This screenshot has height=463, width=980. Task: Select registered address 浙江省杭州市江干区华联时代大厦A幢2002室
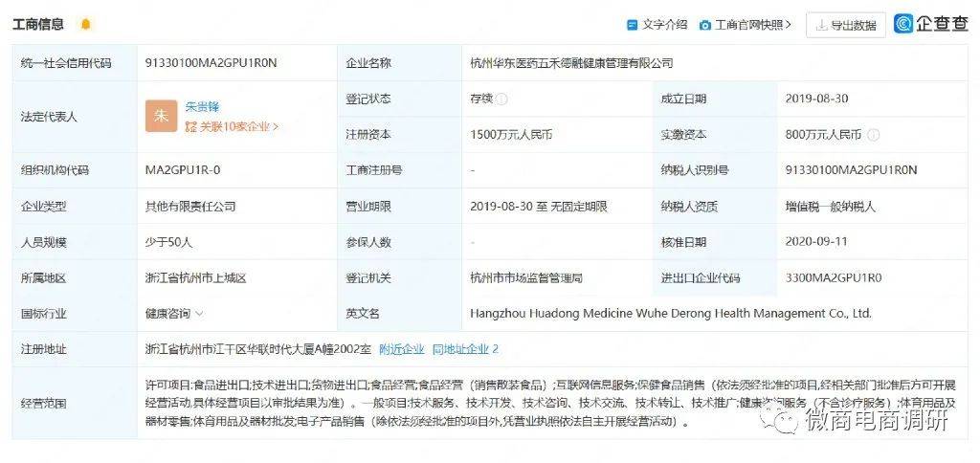coord(258,349)
